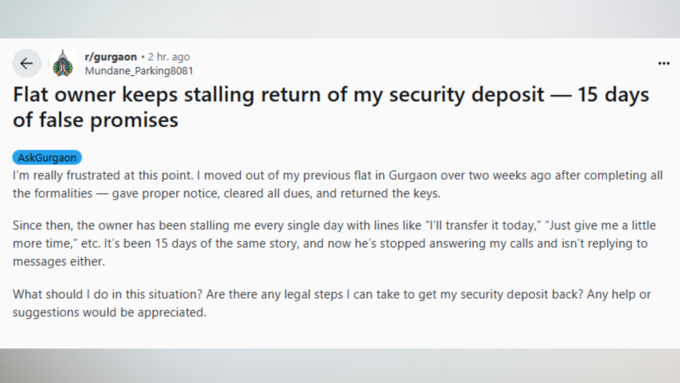Click the paragraph starting "Since then, the owner"
The image size is (680, 383).
point(334,243)
